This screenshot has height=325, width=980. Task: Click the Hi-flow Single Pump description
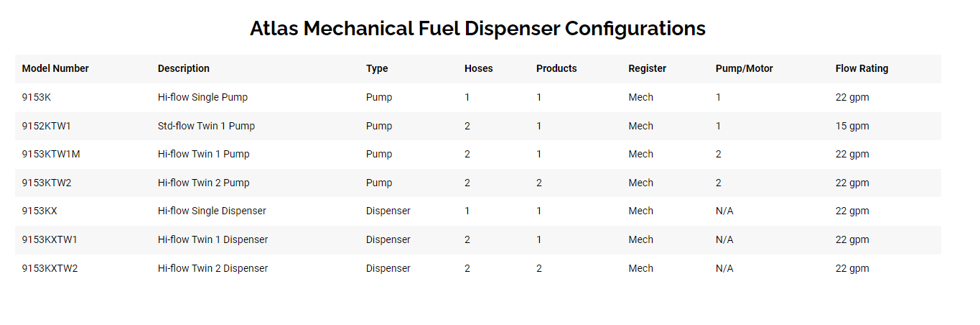(x=202, y=97)
